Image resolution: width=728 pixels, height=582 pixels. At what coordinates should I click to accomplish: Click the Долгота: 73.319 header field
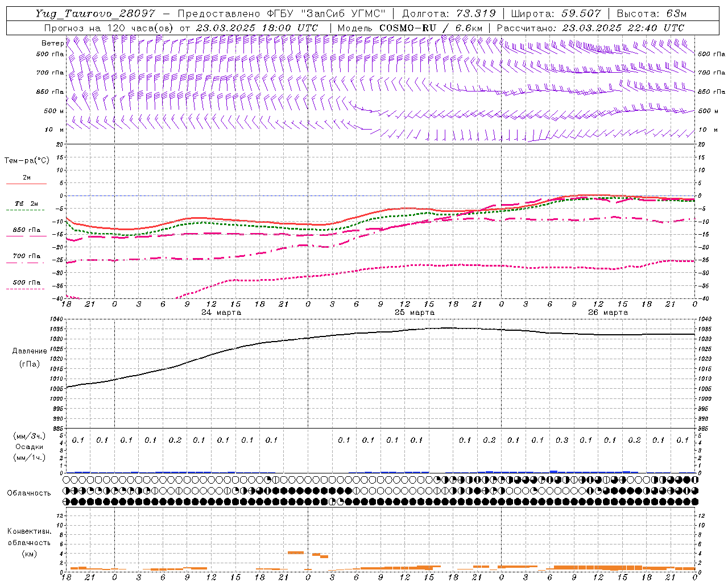coord(449,14)
